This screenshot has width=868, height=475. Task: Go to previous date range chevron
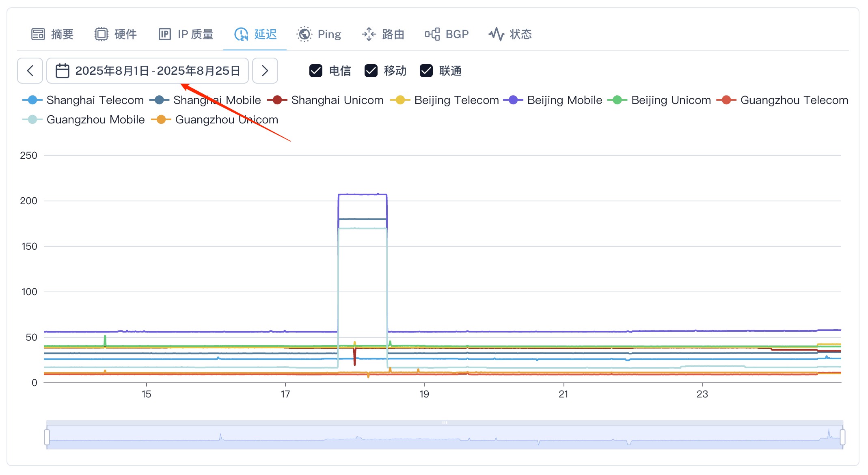[x=30, y=71]
